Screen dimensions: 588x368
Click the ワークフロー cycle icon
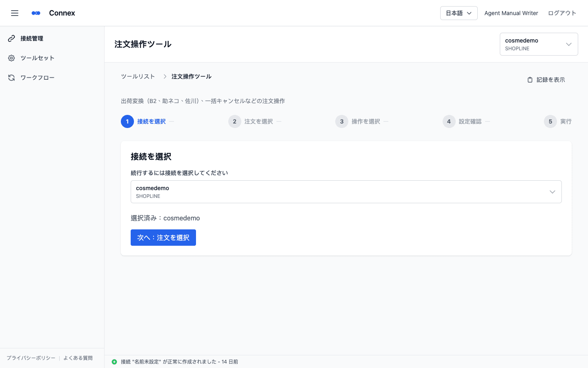11,78
